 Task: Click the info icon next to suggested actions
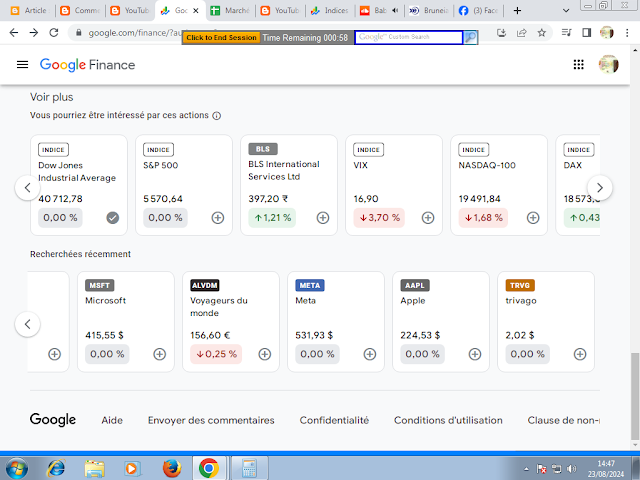[x=217, y=116]
